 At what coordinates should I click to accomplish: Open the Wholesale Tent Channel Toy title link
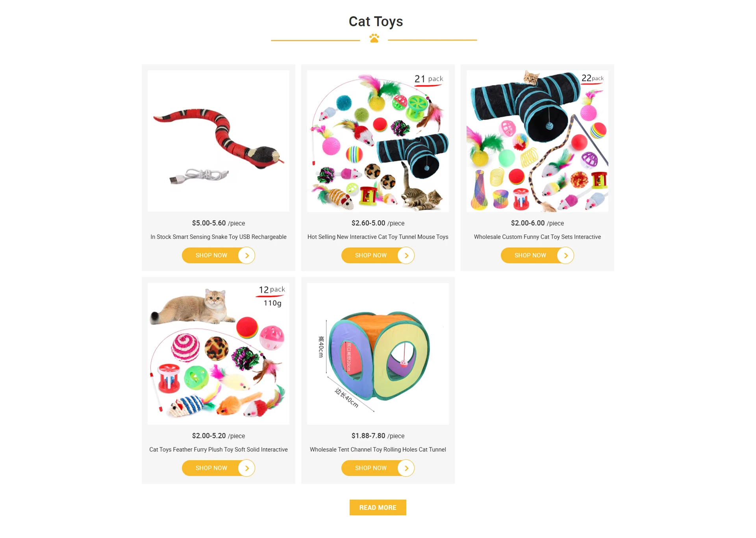378,449
